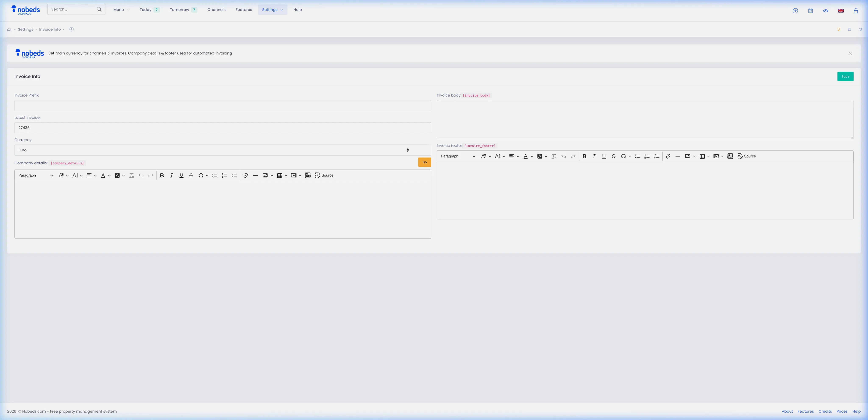Undo in Company details editor
This screenshot has height=420, width=868.
click(x=141, y=175)
